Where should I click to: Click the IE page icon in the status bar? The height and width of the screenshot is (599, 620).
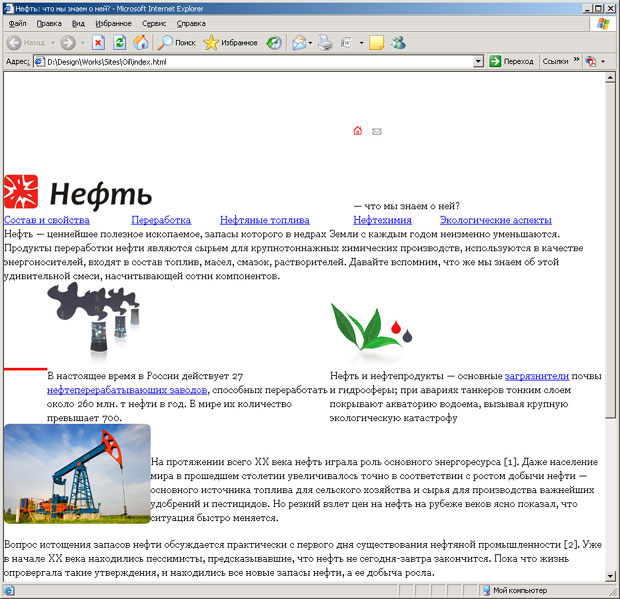[x=9, y=591]
